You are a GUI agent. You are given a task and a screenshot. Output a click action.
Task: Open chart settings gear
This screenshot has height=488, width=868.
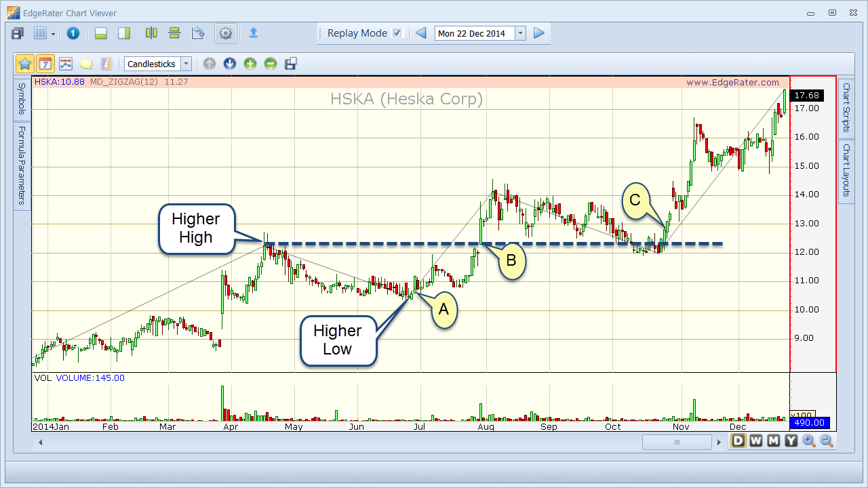226,33
